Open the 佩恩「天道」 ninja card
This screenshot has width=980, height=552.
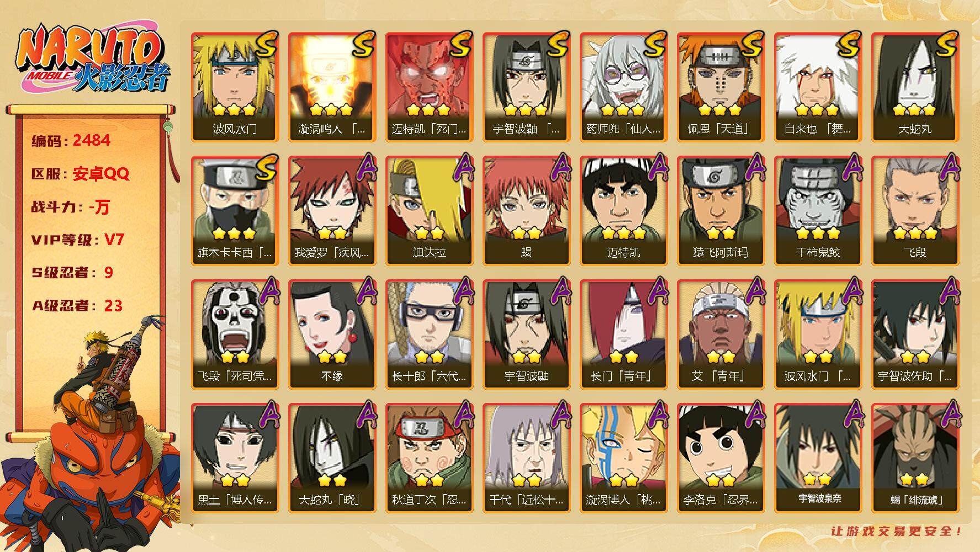click(721, 87)
